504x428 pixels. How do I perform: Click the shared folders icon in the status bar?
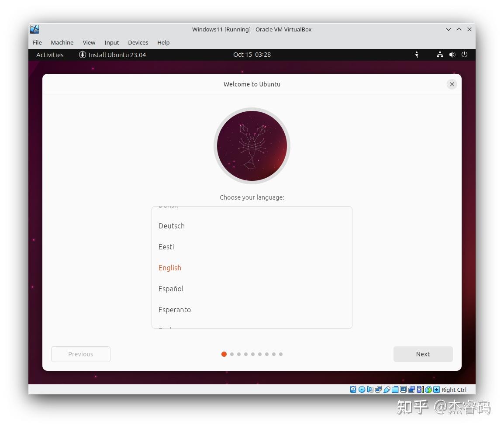point(394,389)
